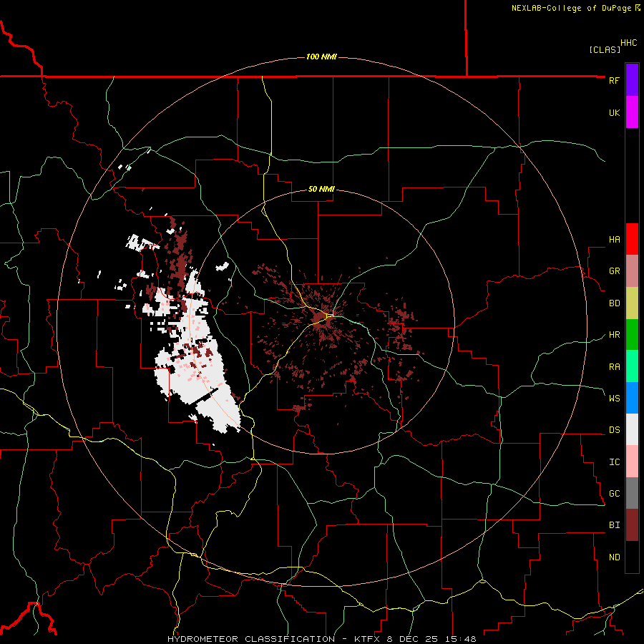Click the HA legend label
This screenshot has width=644, height=644.
pyautogui.click(x=614, y=240)
